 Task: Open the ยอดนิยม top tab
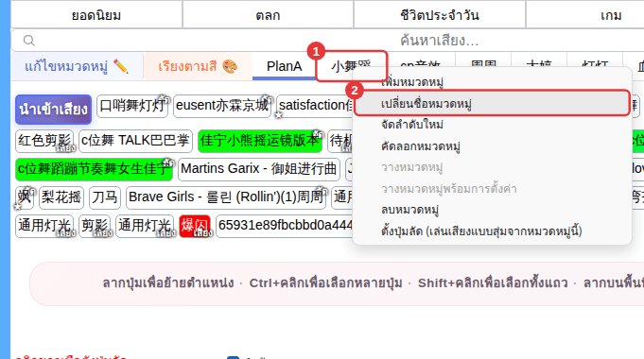coord(96,15)
